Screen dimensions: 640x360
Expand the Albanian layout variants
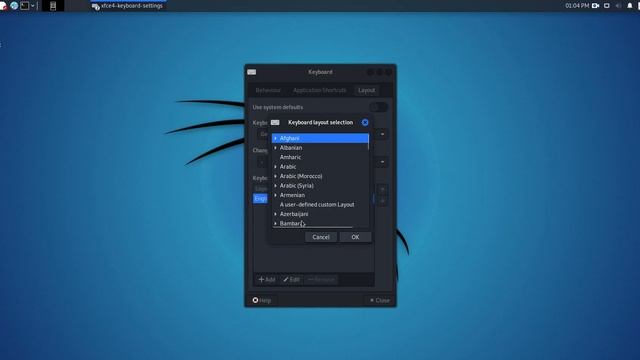click(x=276, y=148)
